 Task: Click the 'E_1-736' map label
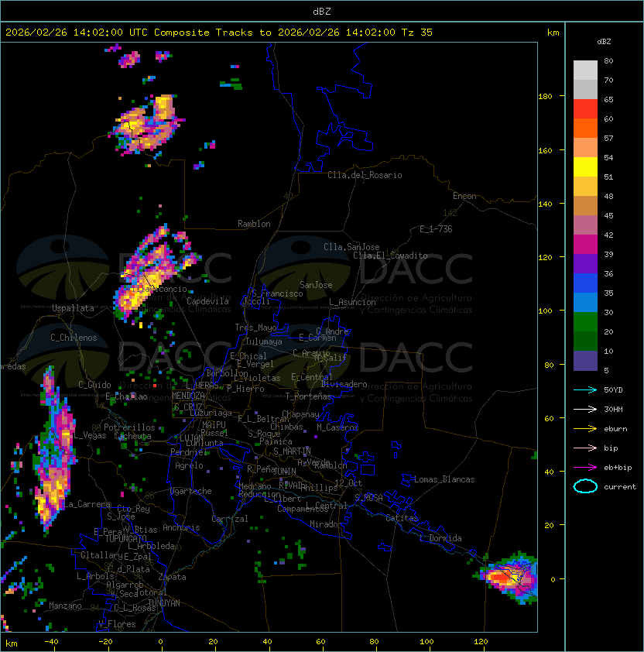[x=436, y=229]
